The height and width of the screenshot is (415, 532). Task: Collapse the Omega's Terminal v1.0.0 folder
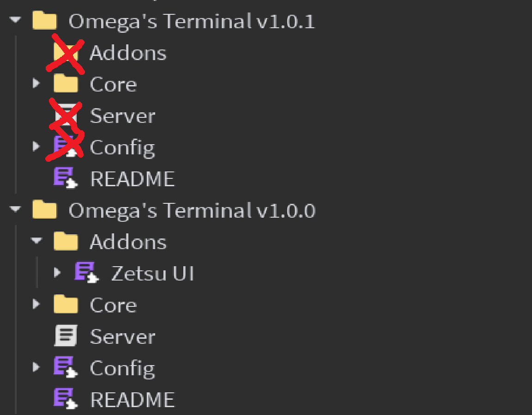(x=16, y=210)
